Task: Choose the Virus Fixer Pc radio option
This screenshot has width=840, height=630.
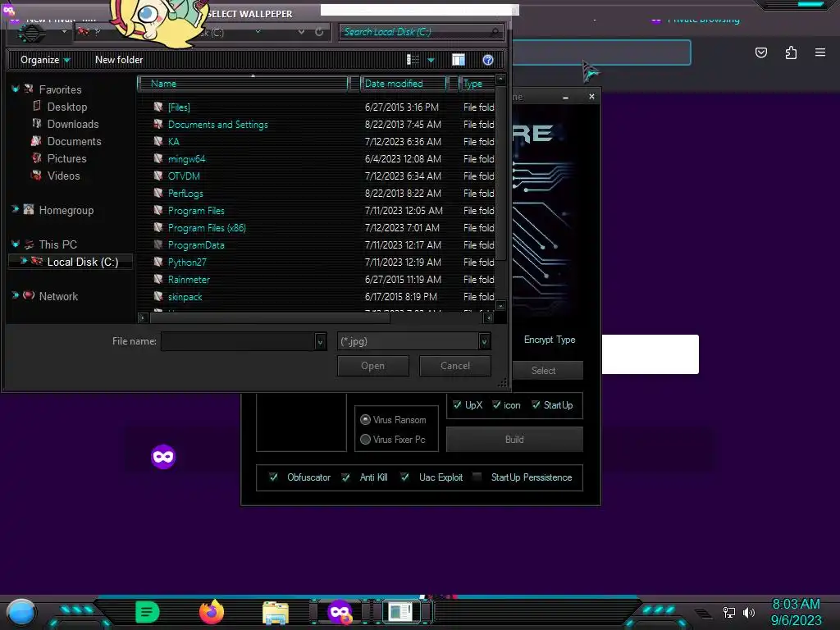Action: [365, 440]
